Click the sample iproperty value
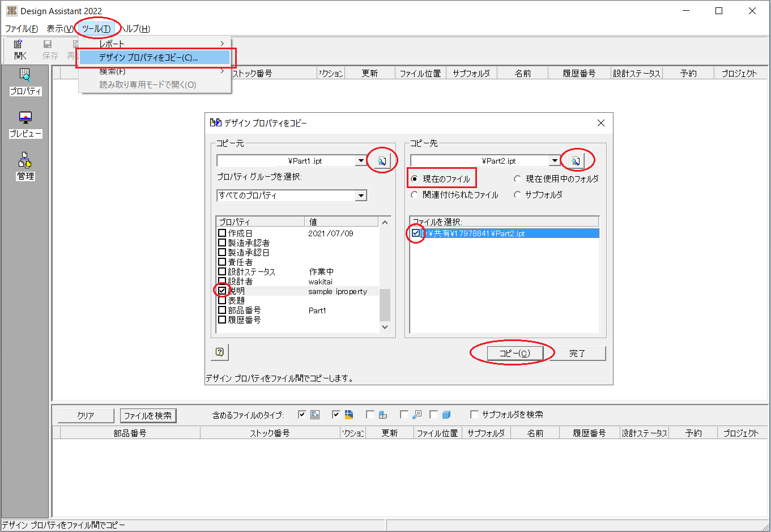 point(338,291)
